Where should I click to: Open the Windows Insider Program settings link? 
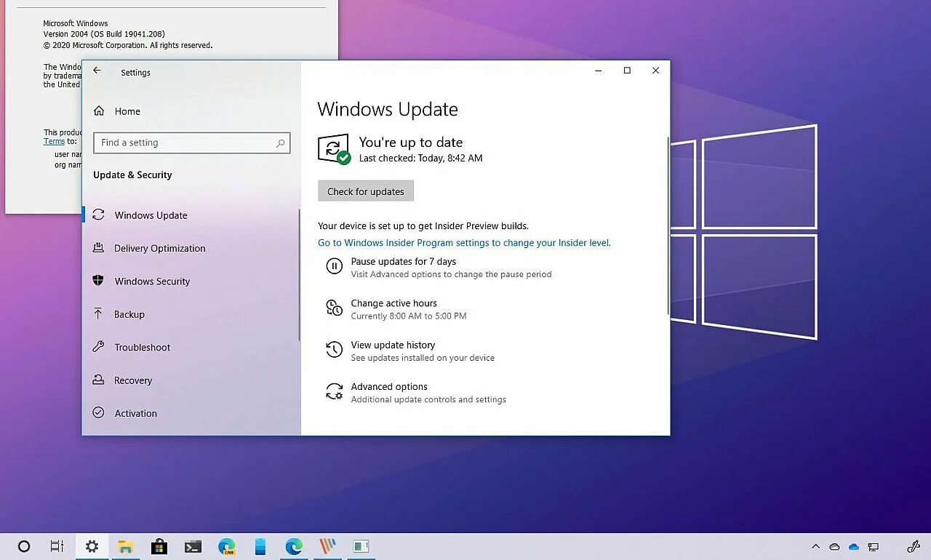tap(463, 242)
